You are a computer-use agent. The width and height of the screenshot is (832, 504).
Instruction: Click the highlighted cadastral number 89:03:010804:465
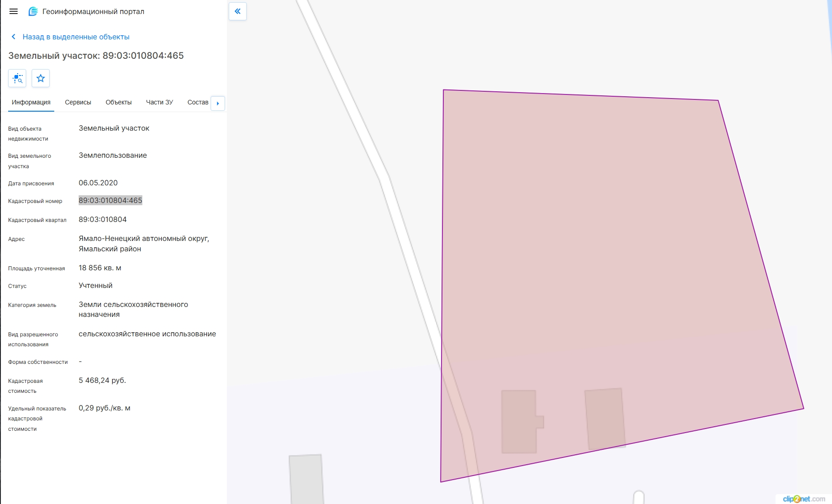(110, 200)
